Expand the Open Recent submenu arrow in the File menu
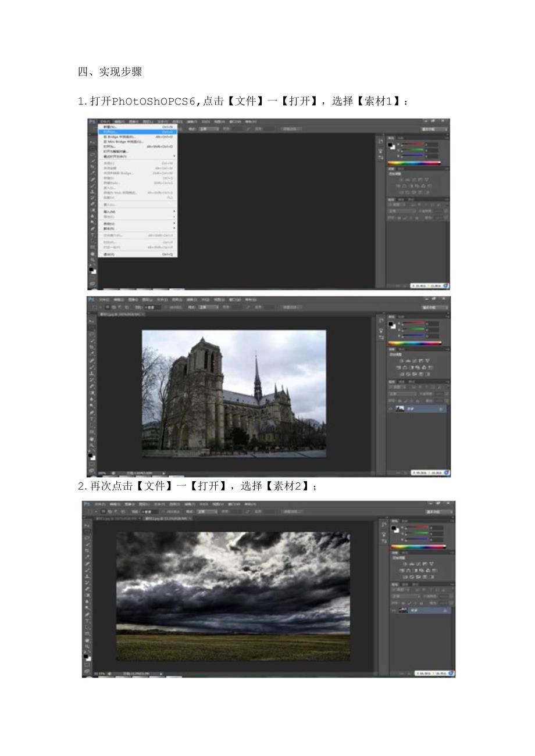This screenshot has width=535, height=756. (174, 156)
